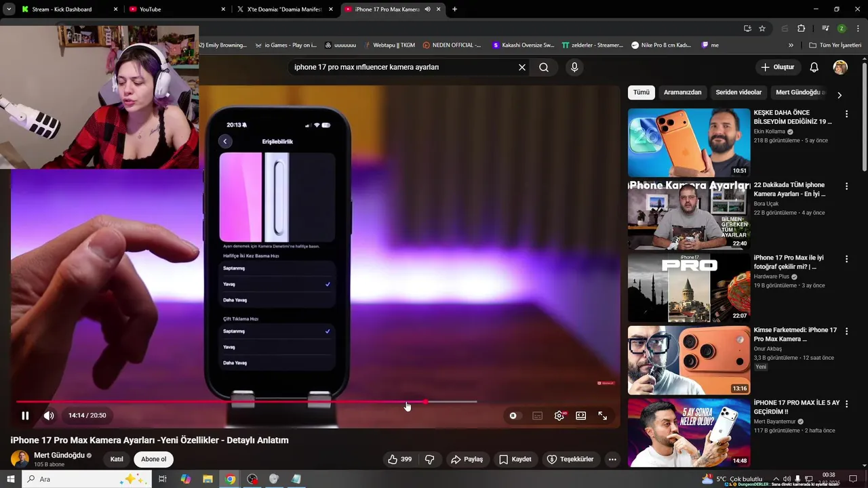Open the Nike Pro 8 cm Kadı bookmark

[661, 45]
